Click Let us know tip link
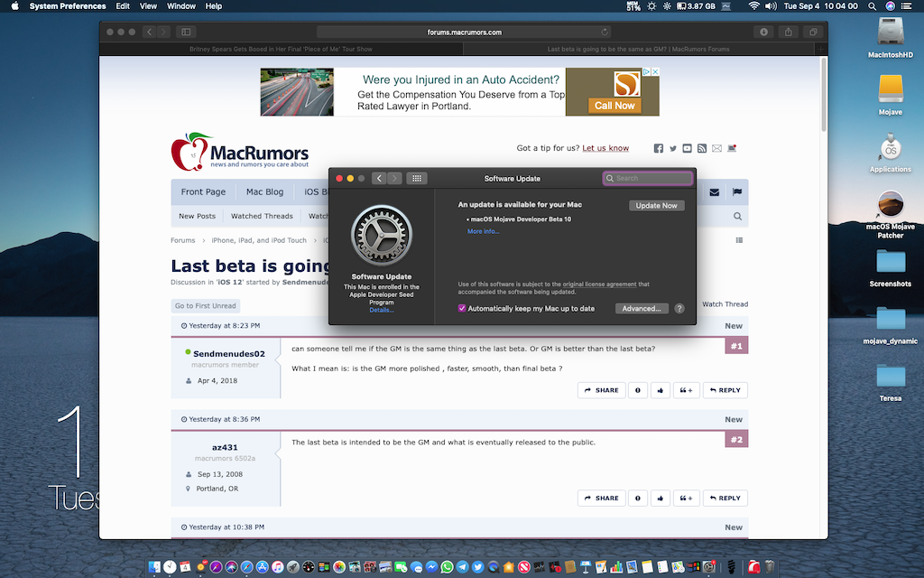The height and width of the screenshot is (578, 924). click(605, 148)
